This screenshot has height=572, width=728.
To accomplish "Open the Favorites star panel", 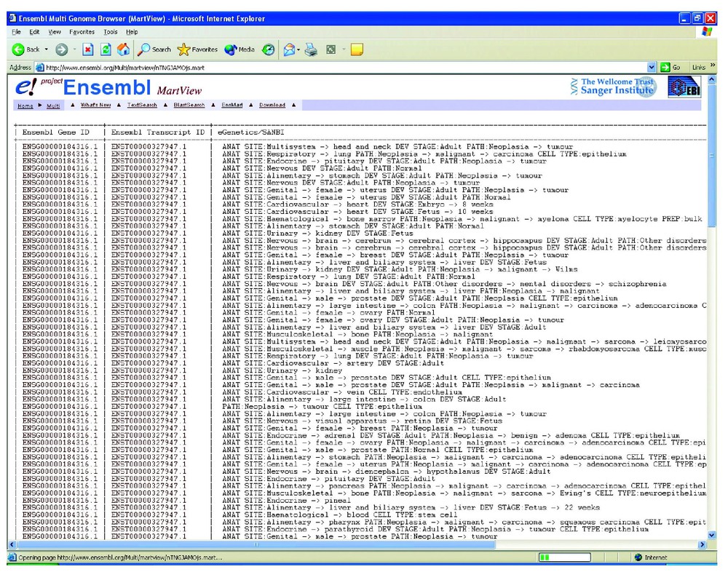I will coord(197,49).
